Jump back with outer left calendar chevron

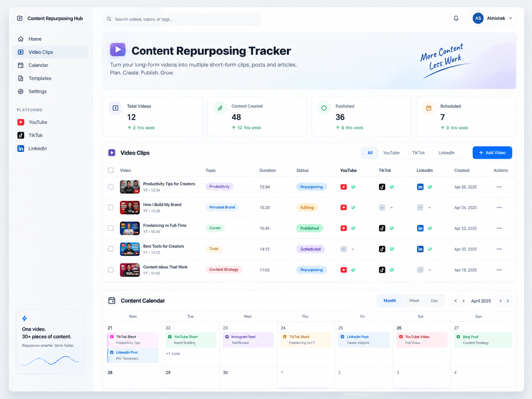pos(456,301)
